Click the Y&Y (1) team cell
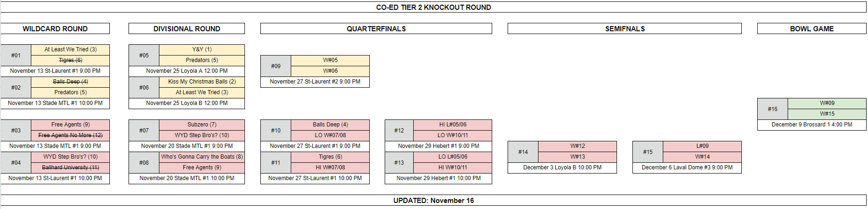Screen dimensions: 868x209 (202, 49)
